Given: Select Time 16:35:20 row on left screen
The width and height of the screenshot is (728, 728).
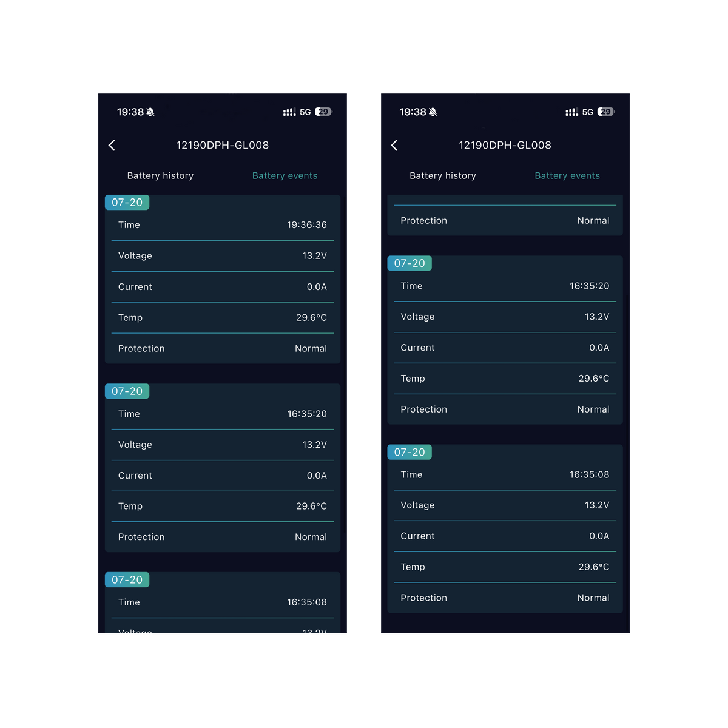Looking at the screenshot, I should 223,414.
